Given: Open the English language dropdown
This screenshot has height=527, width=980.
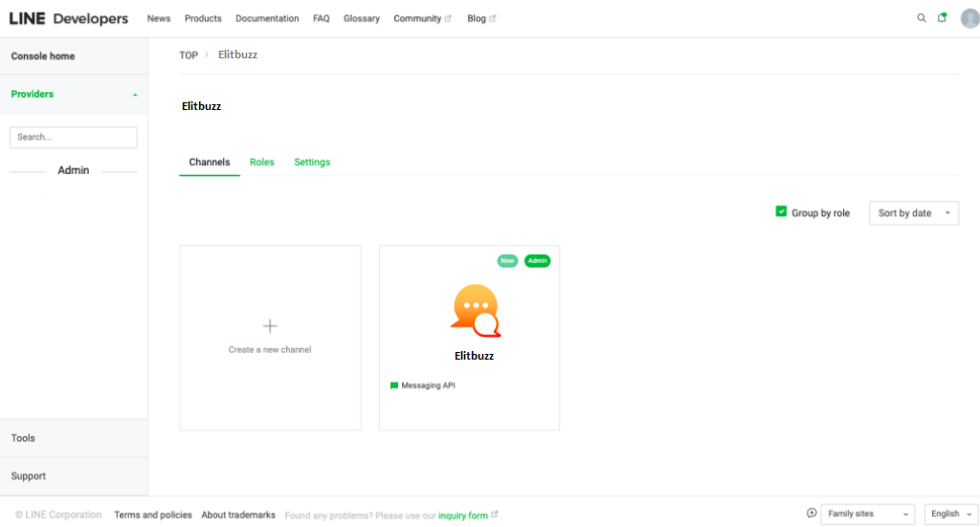Looking at the screenshot, I should pos(950,515).
